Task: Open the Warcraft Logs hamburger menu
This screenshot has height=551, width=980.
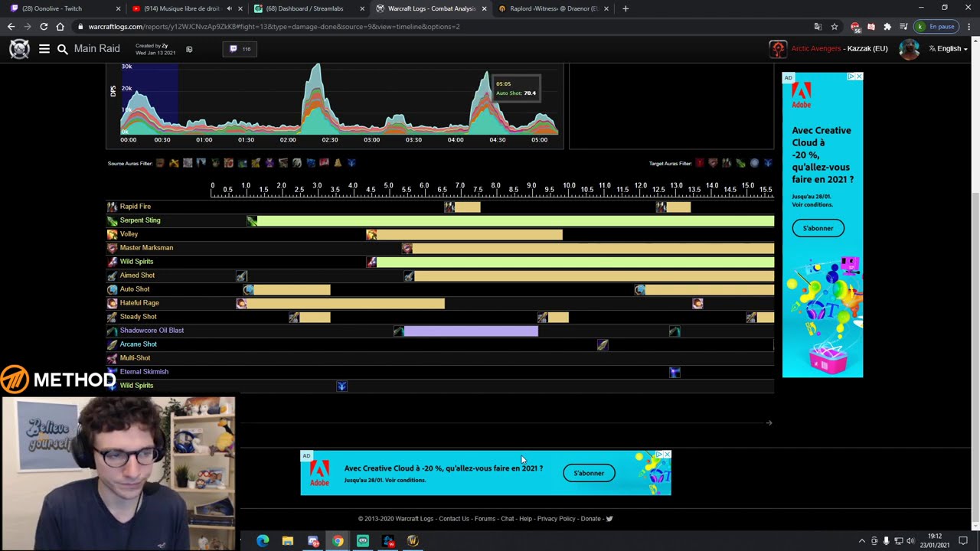Action: [44, 49]
